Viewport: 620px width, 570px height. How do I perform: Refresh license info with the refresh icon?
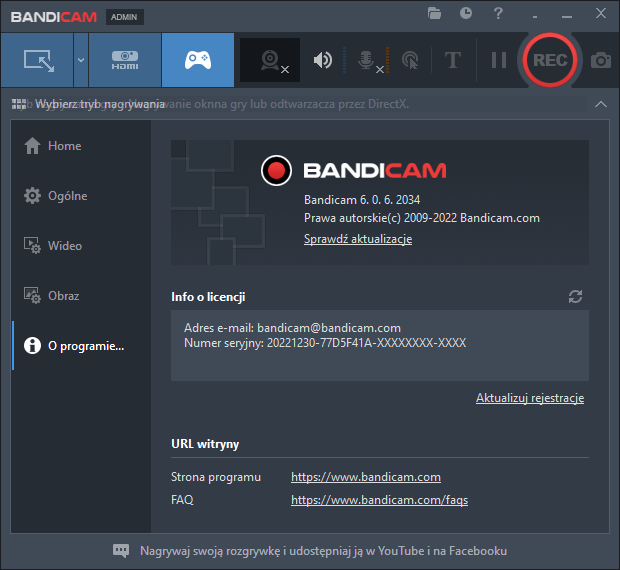(575, 296)
